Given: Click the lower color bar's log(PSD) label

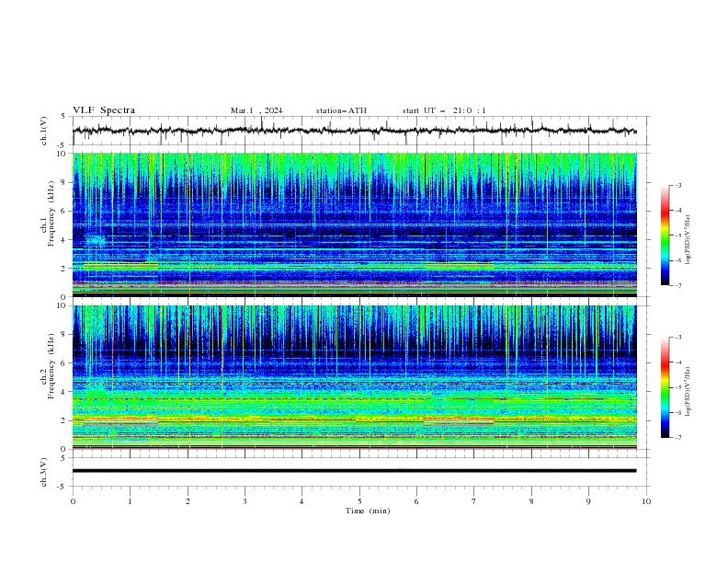Looking at the screenshot, I should (688, 392).
